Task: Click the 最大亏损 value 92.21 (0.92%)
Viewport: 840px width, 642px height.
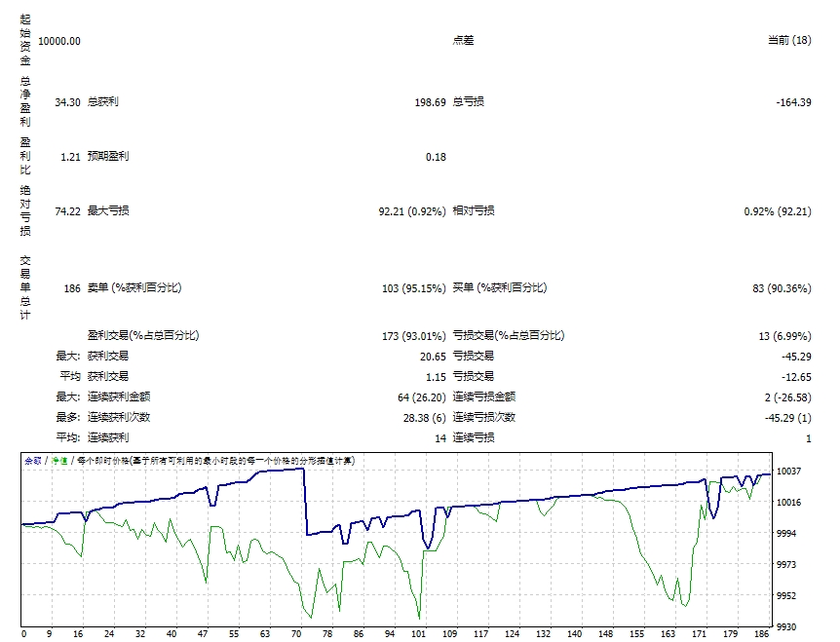Action: click(412, 211)
